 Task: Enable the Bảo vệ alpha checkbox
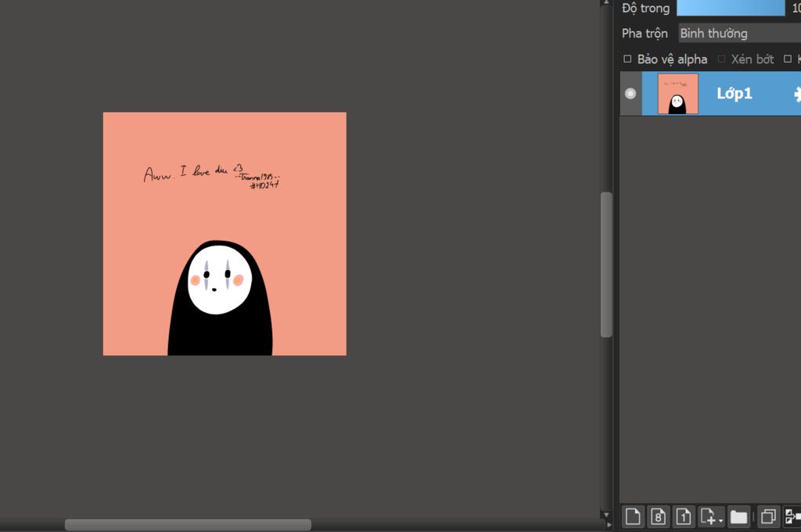pyautogui.click(x=627, y=59)
